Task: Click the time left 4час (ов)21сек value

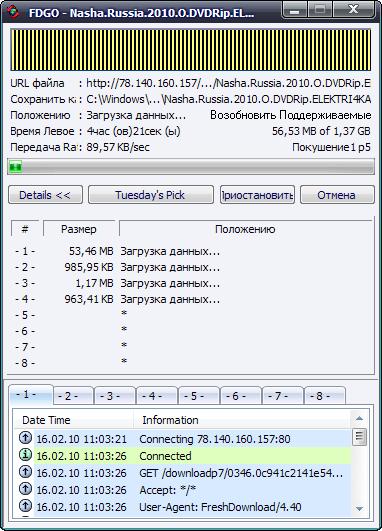Action: pos(133,131)
